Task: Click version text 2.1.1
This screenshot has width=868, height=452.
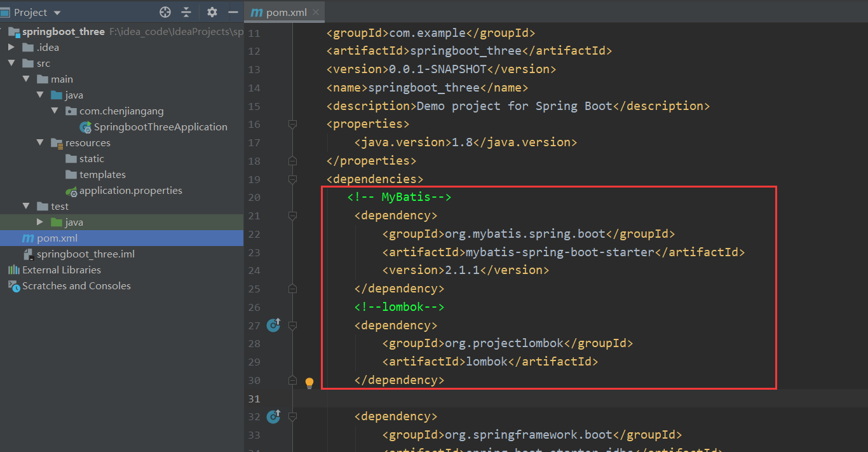Action: pyautogui.click(x=463, y=270)
